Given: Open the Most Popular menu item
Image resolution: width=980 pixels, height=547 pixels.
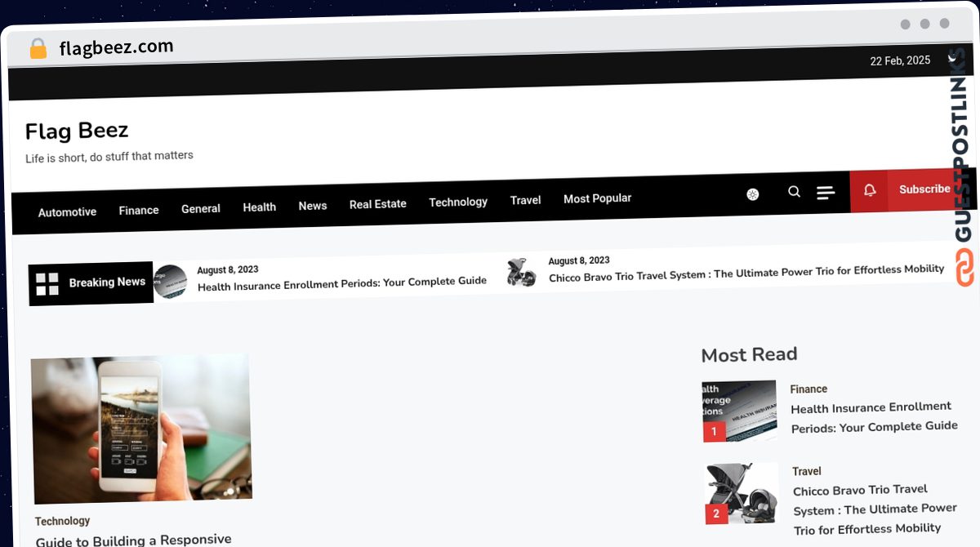Looking at the screenshot, I should [598, 198].
